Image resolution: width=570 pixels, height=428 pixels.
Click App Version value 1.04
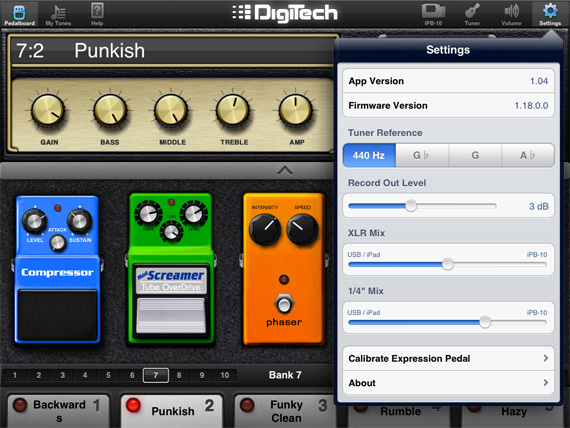pyautogui.click(x=539, y=81)
